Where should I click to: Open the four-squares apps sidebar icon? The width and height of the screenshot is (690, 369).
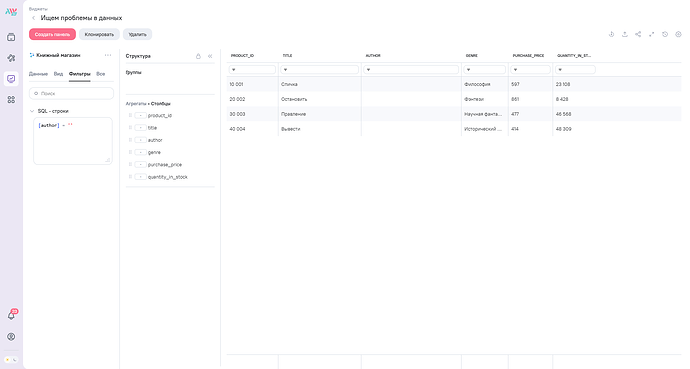(11, 100)
